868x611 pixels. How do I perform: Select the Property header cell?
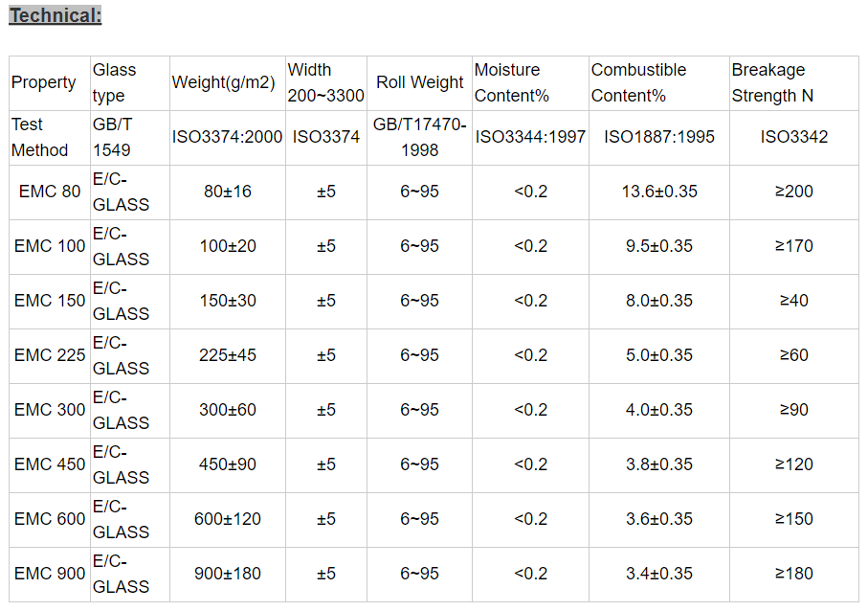43,82
